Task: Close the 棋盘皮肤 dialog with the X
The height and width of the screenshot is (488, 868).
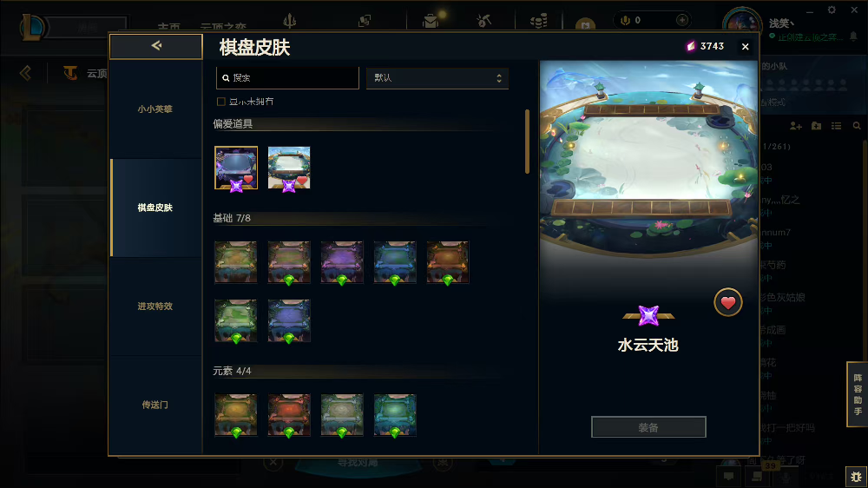Action: pos(745,47)
